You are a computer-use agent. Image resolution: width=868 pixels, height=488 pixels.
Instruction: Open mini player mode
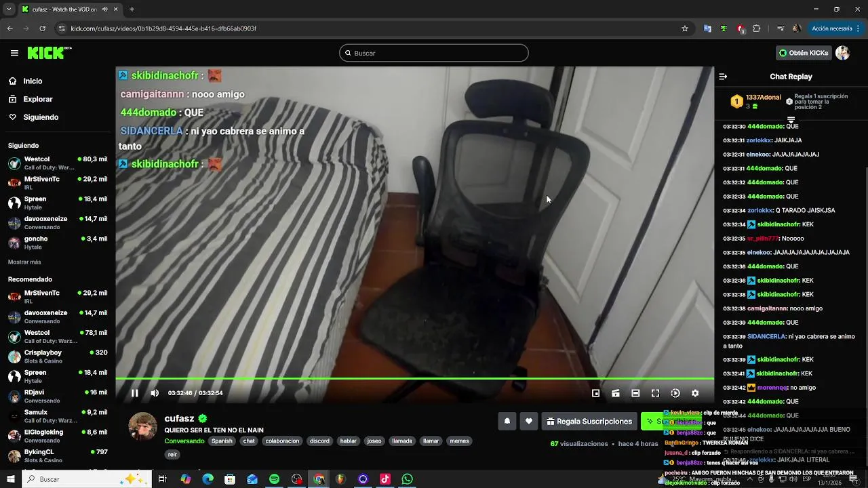coord(595,393)
